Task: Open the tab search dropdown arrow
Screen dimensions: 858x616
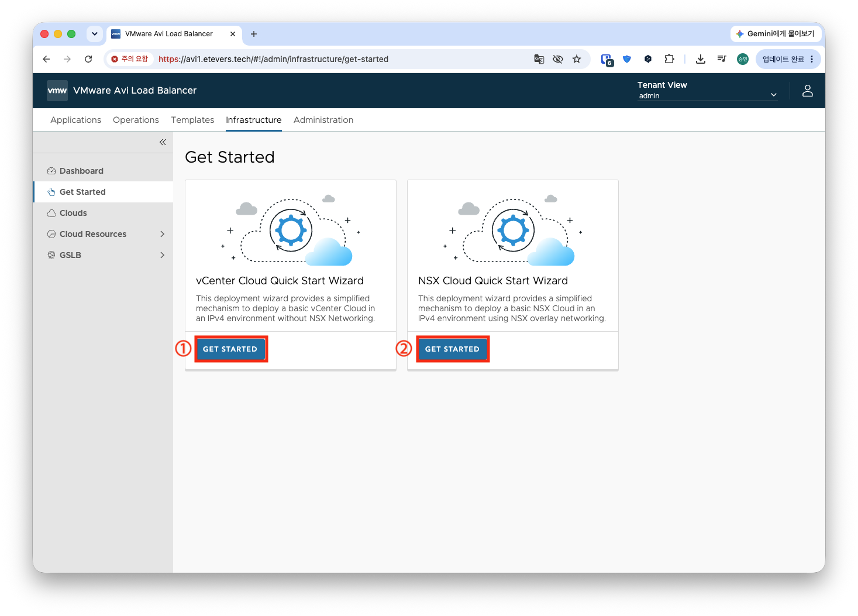Action: point(95,34)
